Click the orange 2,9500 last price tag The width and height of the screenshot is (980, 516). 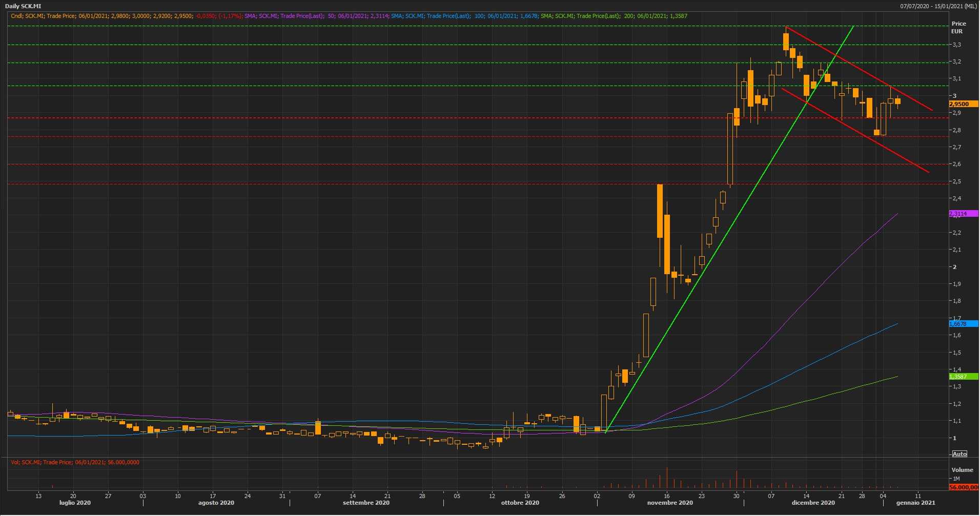coord(963,104)
